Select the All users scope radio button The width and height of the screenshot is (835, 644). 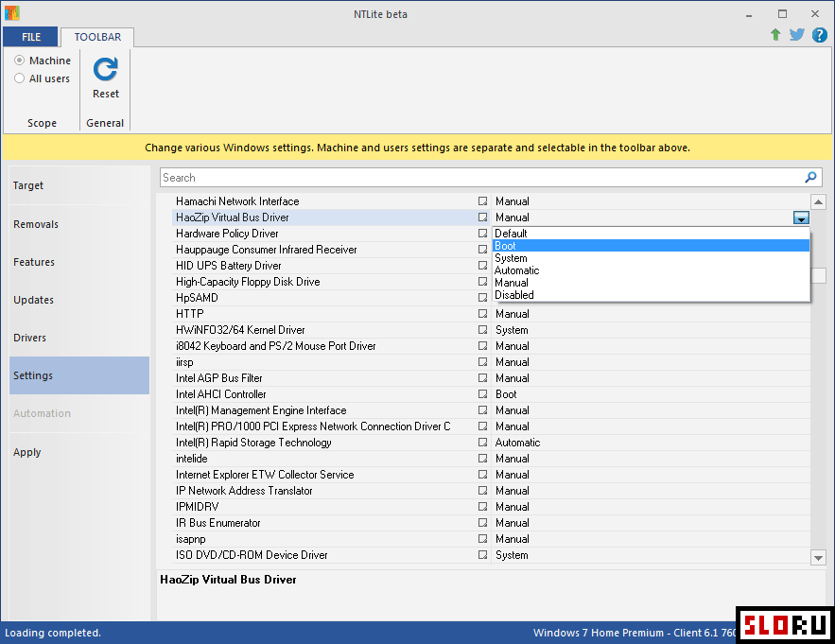coord(20,78)
